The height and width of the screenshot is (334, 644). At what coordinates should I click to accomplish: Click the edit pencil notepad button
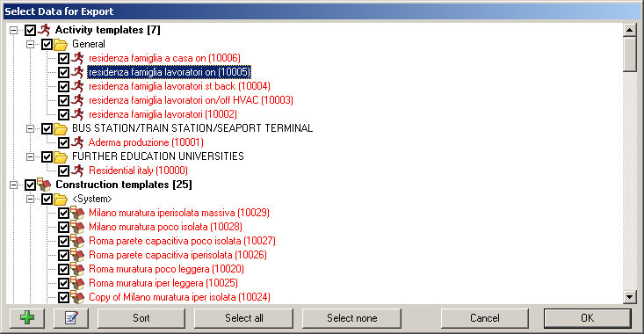pos(71,318)
